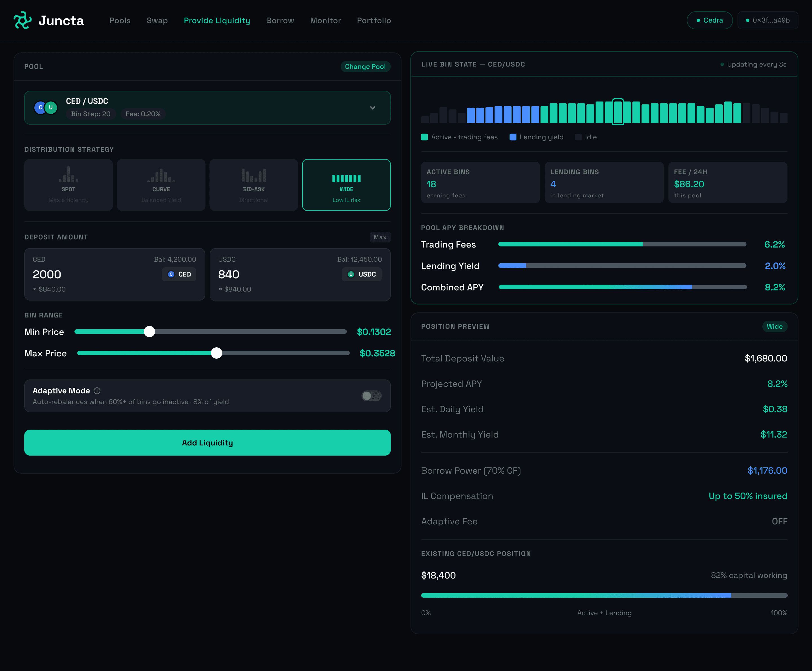Click the CED token chip in deposit field
812x671 pixels.
pos(179,274)
